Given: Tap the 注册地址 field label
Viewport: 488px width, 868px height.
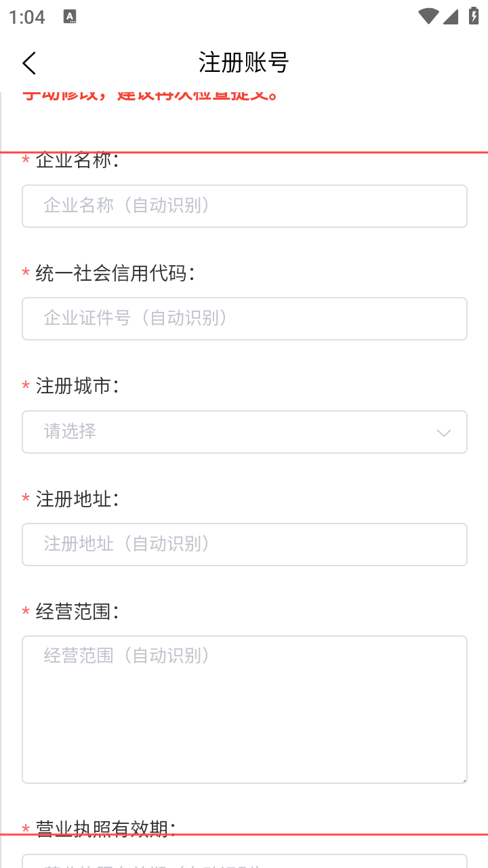Looking at the screenshot, I should (77, 499).
